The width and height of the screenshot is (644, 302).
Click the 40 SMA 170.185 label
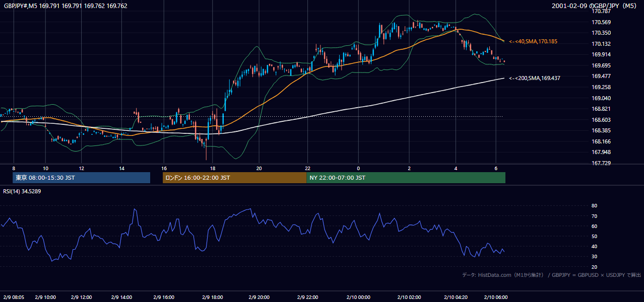coord(533,41)
